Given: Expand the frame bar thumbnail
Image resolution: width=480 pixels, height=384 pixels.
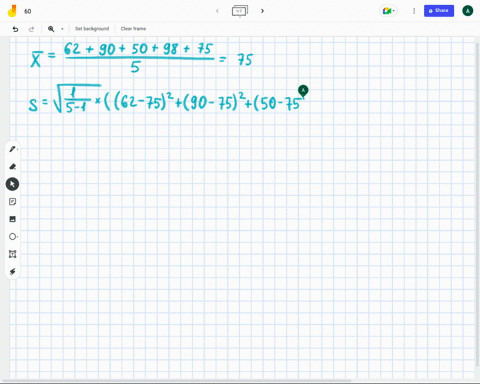Looking at the screenshot, I should pyautogui.click(x=240, y=11).
